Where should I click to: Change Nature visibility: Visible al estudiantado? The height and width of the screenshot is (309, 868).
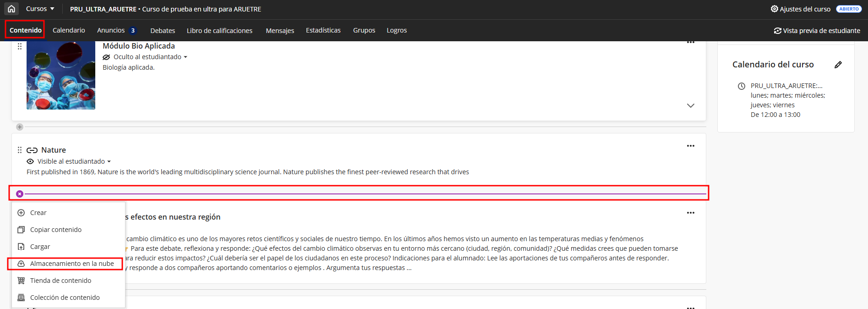pyautogui.click(x=73, y=161)
